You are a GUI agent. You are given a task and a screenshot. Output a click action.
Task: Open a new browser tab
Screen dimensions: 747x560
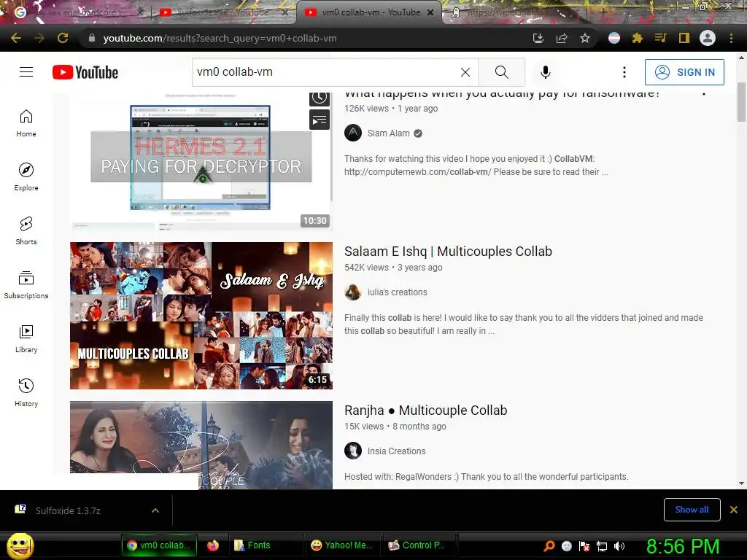[603, 12]
